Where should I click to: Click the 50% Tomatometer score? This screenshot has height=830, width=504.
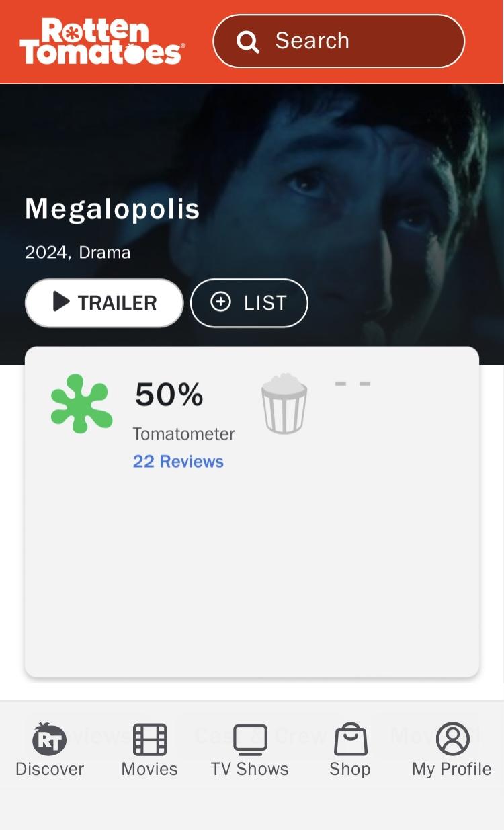point(169,395)
